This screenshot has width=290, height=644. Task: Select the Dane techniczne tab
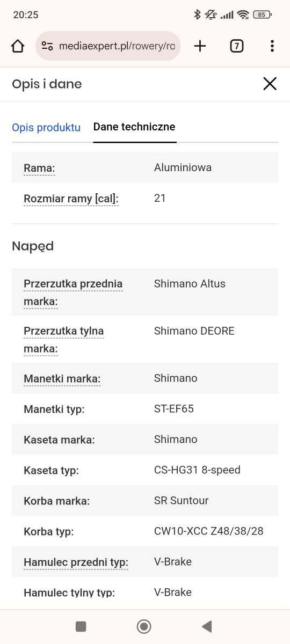pyautogui.click(x=134, y=127)
